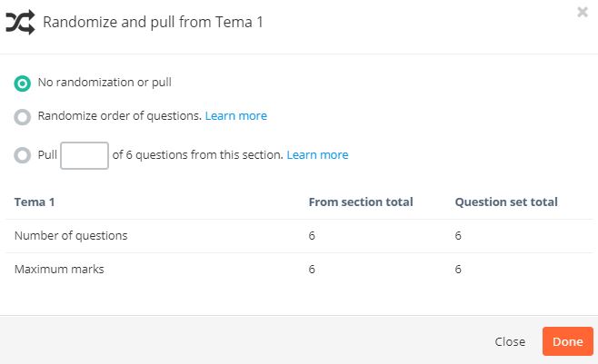The height and width of the screenshot is (364, 598).
Task: Click the Close text button in footer
Action: click(x=510, y=341)
